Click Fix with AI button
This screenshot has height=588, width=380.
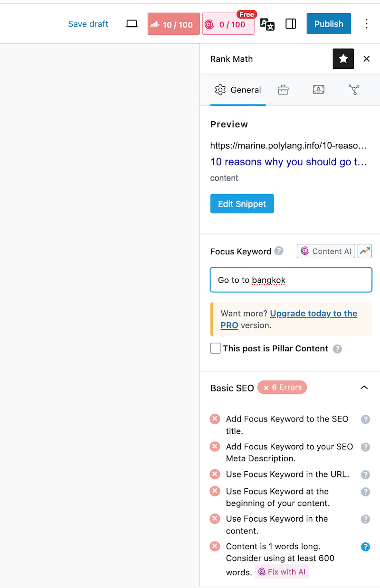282,572
